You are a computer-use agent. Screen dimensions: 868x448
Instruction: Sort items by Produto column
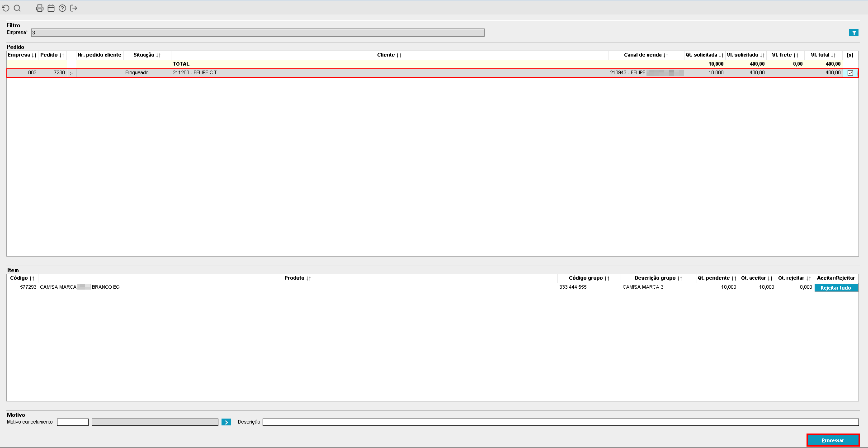point(297,278)
